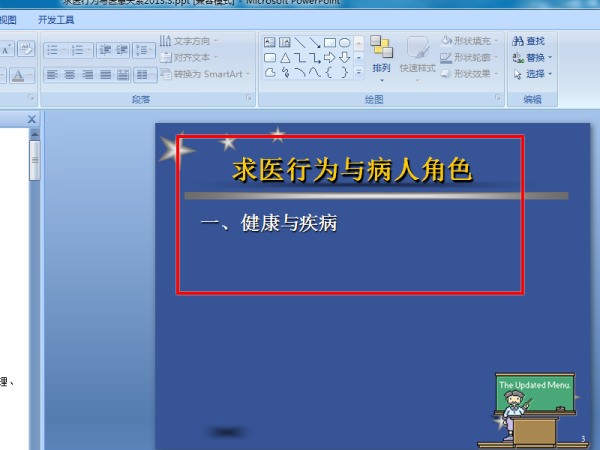Click the 查找 find button
The height and width of the screenshot is (450, 600).
point(528,41)
